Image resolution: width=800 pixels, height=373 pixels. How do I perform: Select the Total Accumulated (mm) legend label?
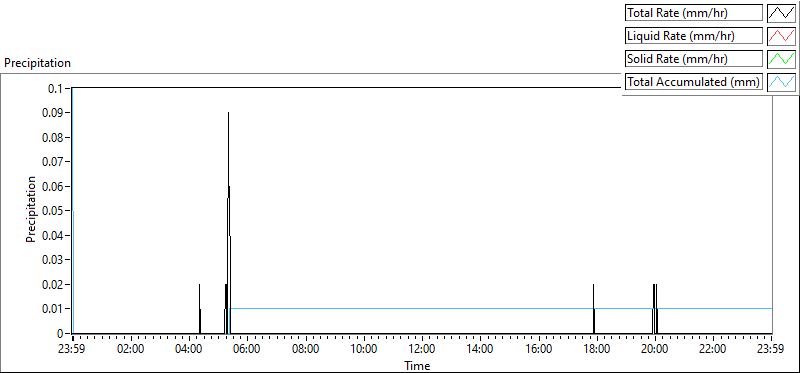pos(694,82)
